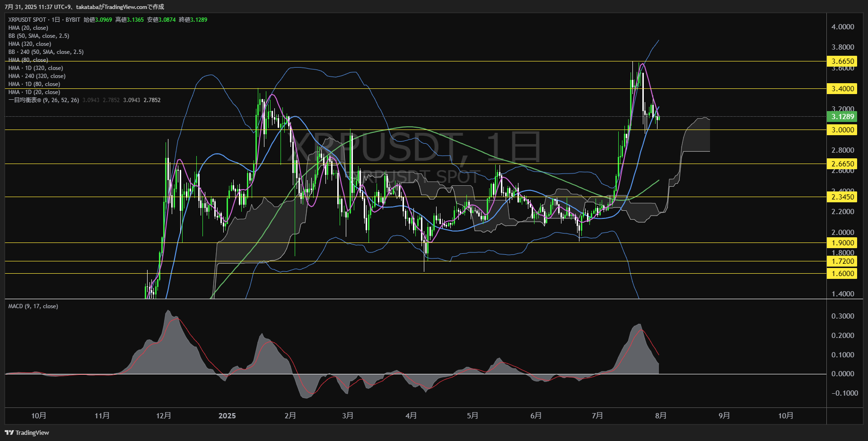Select the XRPUSDT SPOT symbol legend title

coord(44,20)
